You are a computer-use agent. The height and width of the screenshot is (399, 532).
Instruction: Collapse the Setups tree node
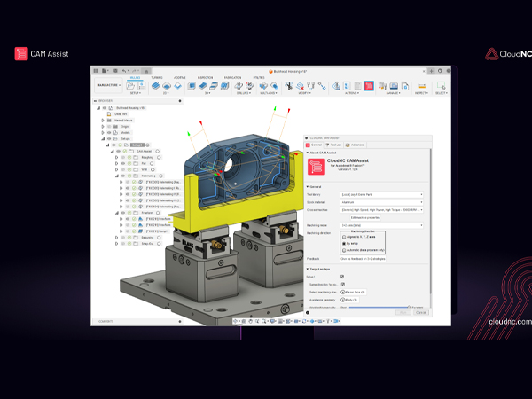(102, 138)
